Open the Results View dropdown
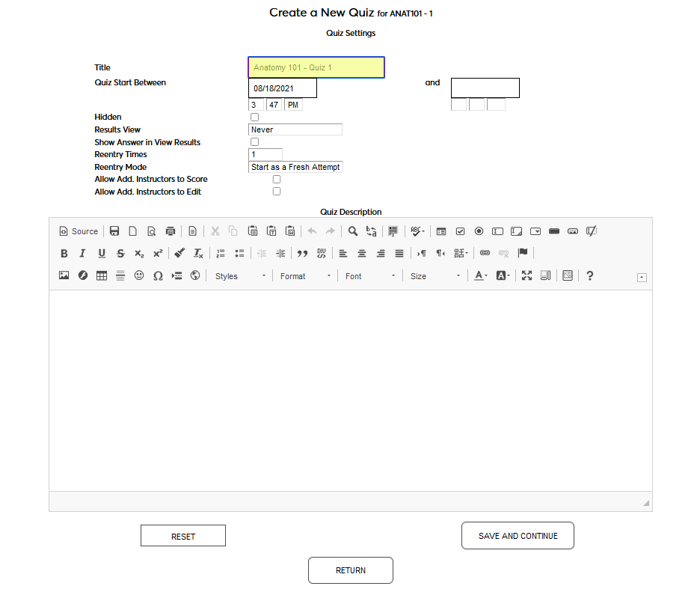This screenshot has width=700, height=592. click(295, 129)
